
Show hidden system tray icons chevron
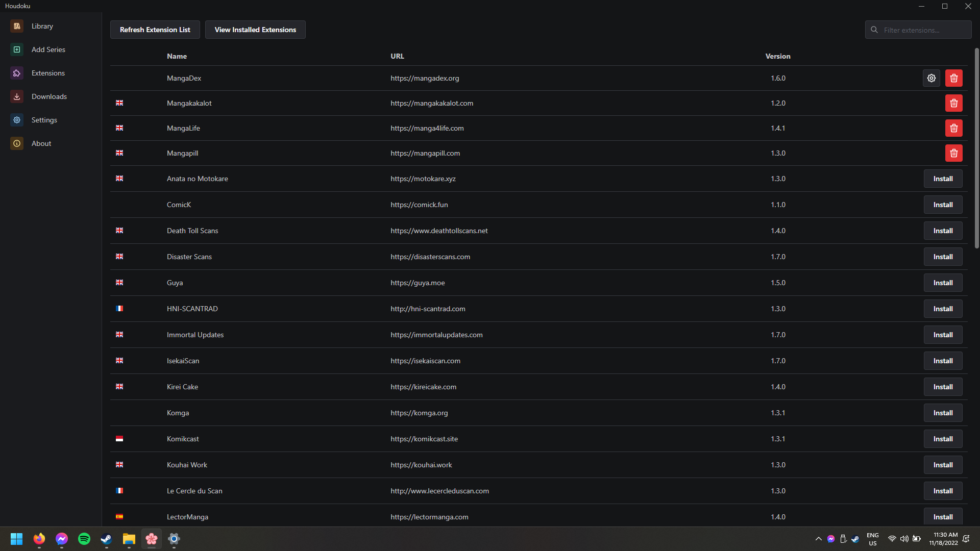pyautogui.click(x=818, y=539)
